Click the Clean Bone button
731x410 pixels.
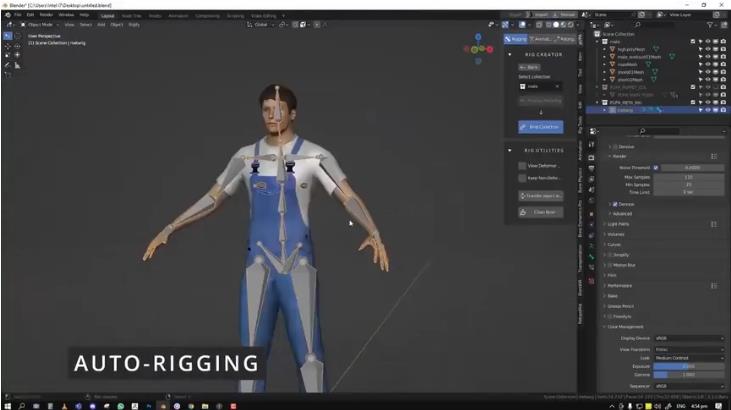(x=541, y=212)
